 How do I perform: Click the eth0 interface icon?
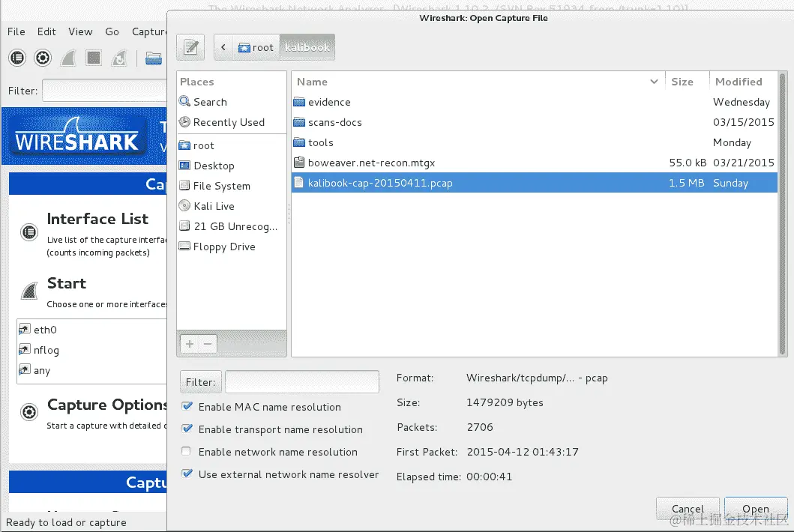pyautogui.click(x=24, y=330)
